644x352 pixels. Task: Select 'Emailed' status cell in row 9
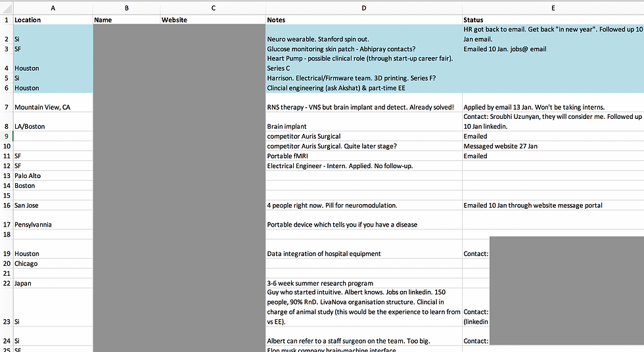click(553, 136)
